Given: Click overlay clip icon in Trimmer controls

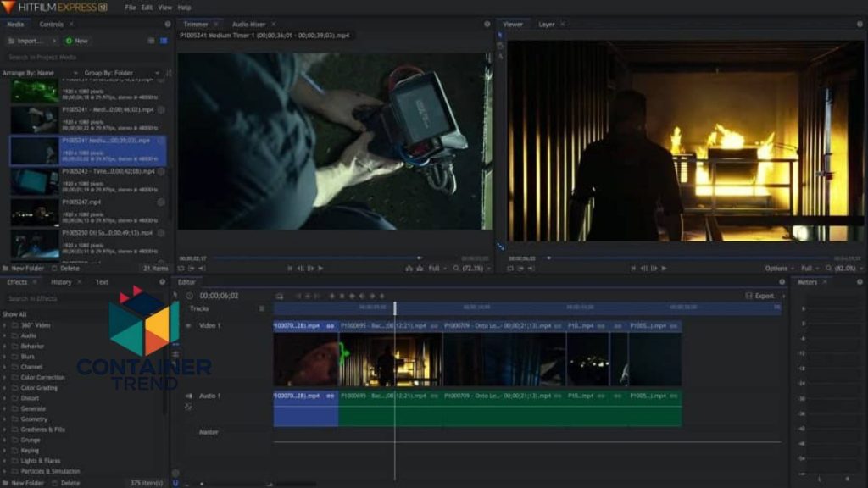Looking at the screenshot, I should coord(420,269).
